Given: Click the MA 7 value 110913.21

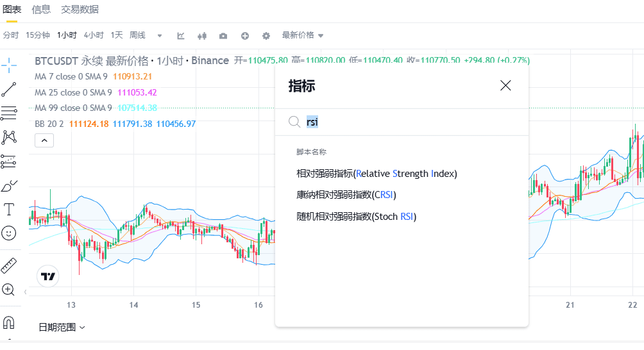Looking at the screenshot, I should point(133,77).
